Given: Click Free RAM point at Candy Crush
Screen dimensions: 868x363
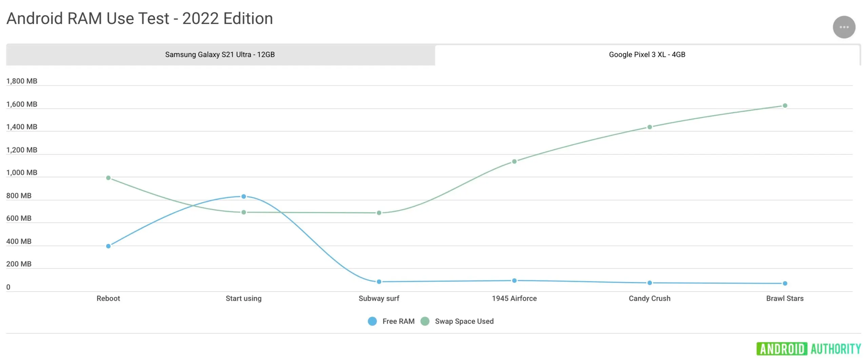Looking at the screenshot, I should (x=650, y=283).
